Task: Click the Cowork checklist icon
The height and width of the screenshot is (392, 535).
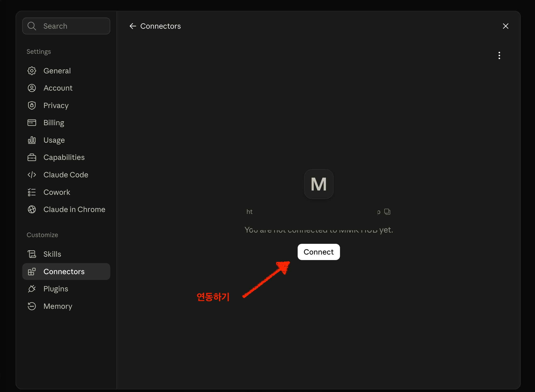Action: [x=32, y=192]
